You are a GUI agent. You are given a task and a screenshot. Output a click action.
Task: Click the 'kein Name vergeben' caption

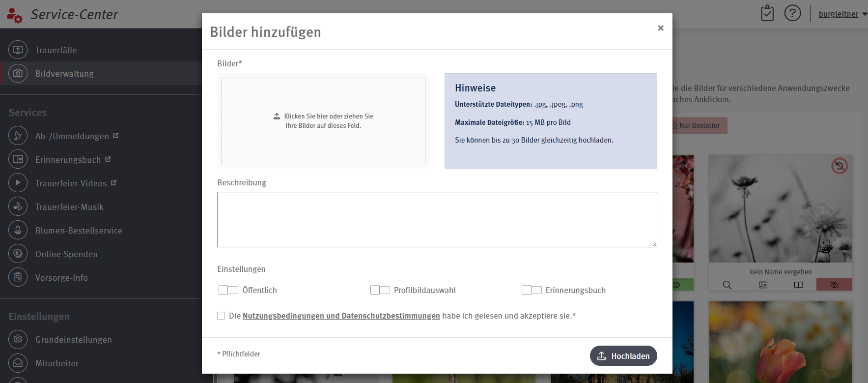point(781,272)
